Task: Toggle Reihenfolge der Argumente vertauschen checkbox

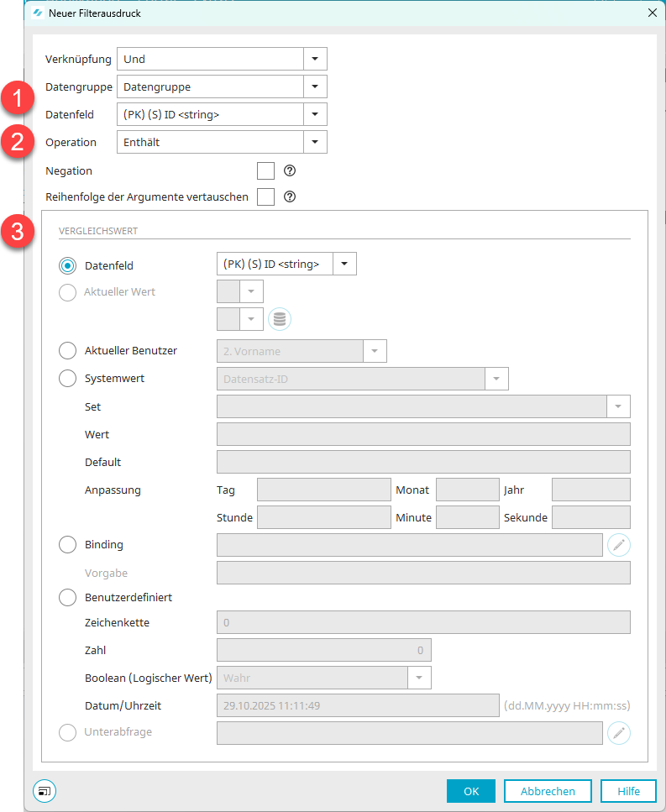Action: click(x=265, y=197)
